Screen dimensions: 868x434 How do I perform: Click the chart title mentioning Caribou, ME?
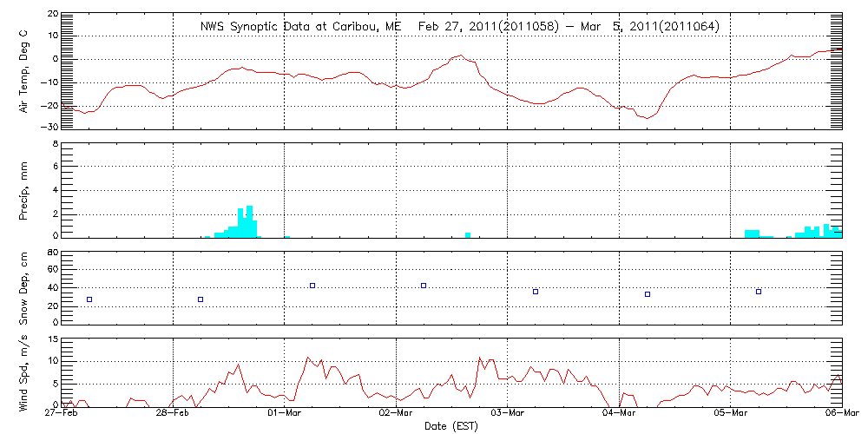pos(459,26)
